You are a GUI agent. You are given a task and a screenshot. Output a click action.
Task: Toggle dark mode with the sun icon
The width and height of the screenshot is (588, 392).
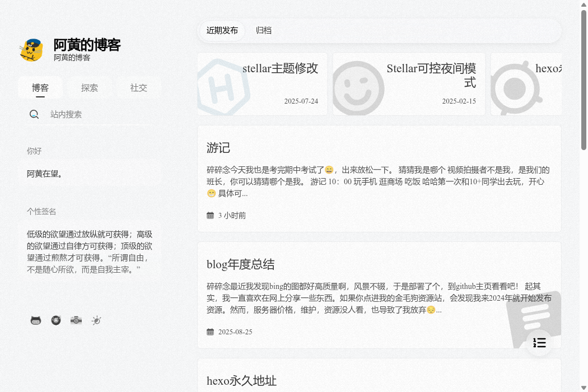[x=96, y=320]
